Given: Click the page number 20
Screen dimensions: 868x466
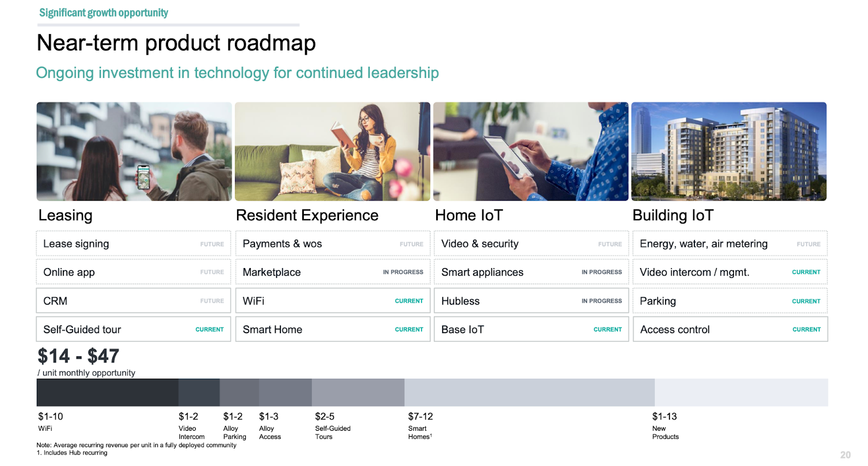Looking at the screenshot, I should pos(845,455).
